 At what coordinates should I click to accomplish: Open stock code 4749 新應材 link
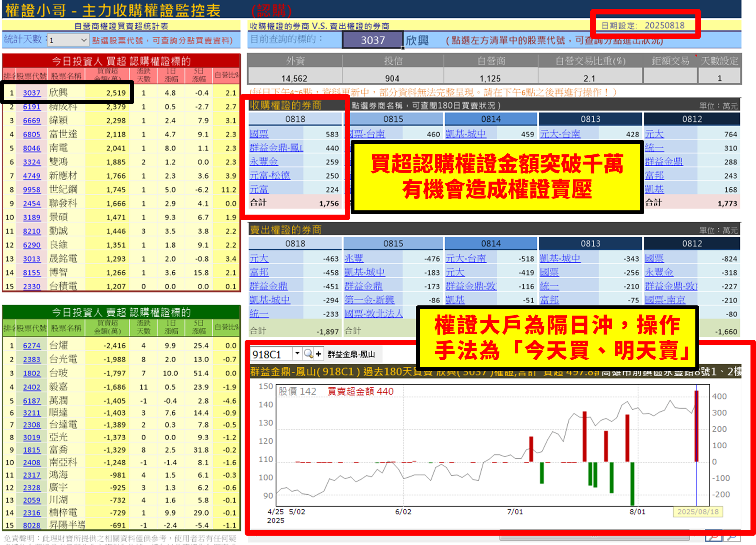32,176
